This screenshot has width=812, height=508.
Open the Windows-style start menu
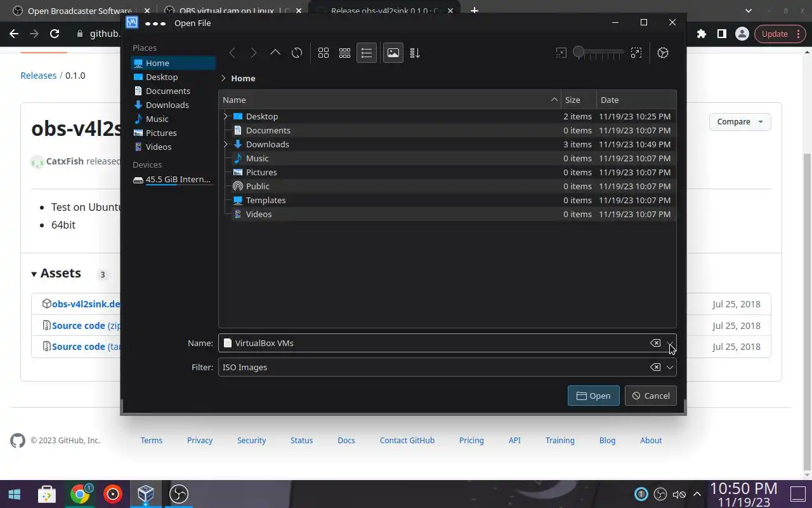click(x=14, y=494)
